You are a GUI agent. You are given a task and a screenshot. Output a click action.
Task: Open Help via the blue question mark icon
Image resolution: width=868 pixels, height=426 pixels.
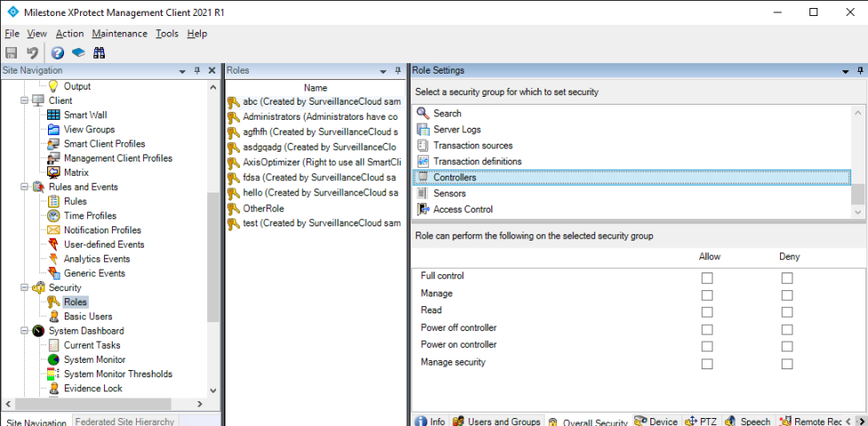[x=58, y=52]
